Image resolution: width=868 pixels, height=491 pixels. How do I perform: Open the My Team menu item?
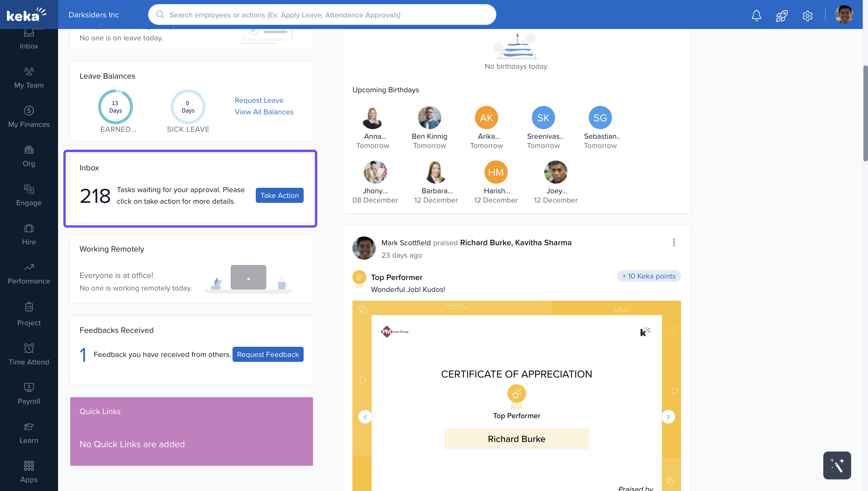[x=29, y=77]
